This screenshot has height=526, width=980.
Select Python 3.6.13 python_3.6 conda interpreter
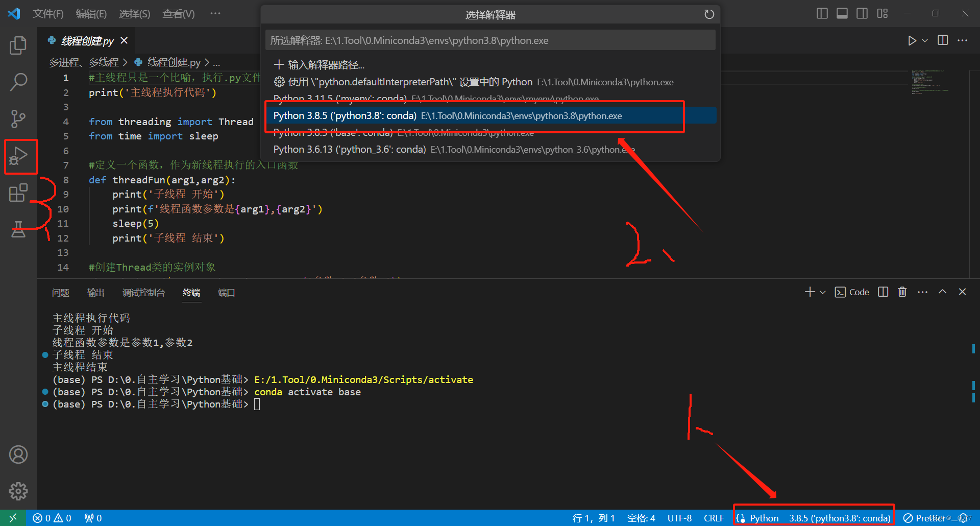click(x=490, y=149)
